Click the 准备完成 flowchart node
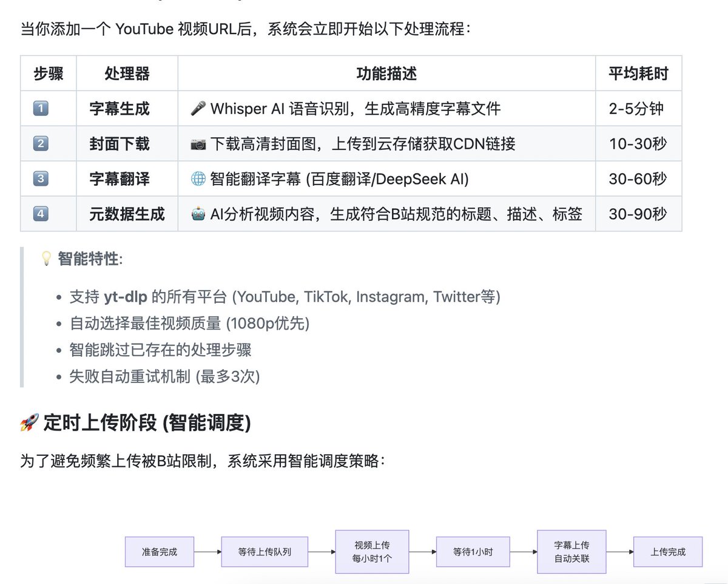This screenshot has height=584, width=728. [159, 552]
